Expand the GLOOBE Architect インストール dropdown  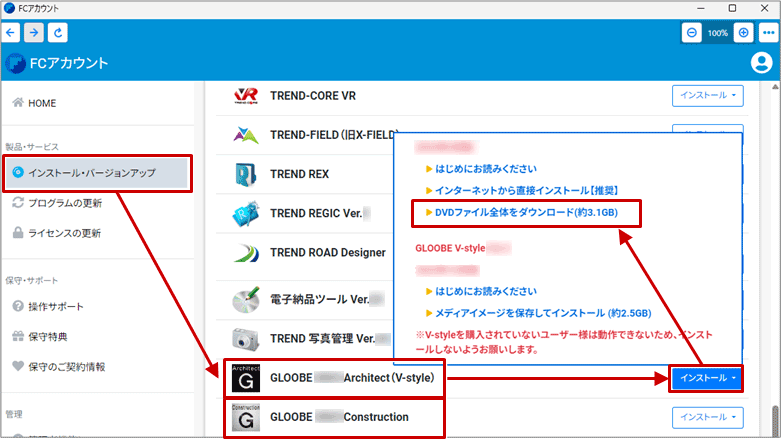707,378
